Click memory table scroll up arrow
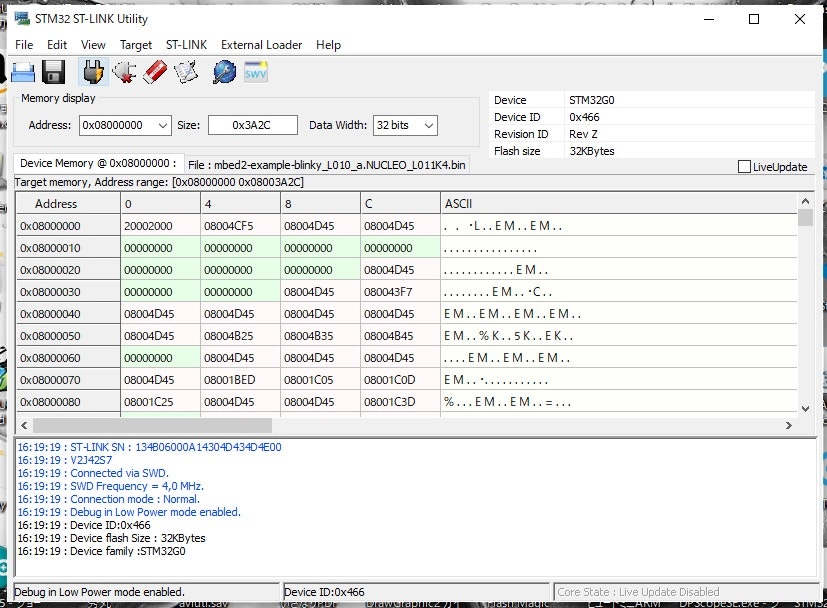 click(805, 201)
